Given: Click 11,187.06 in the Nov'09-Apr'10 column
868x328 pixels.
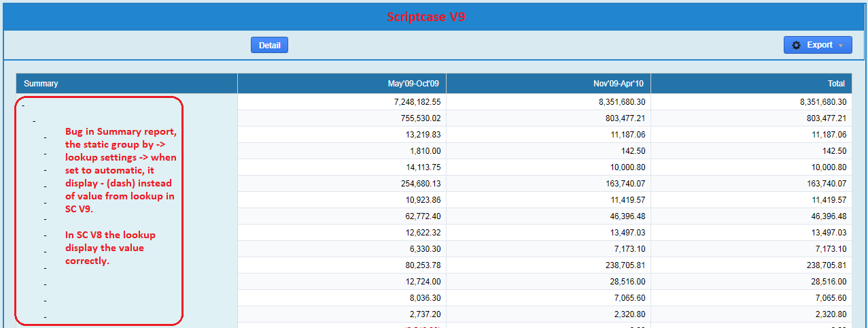Looking at the screenshot, I should pyautogui.click(x=628, y=135).
